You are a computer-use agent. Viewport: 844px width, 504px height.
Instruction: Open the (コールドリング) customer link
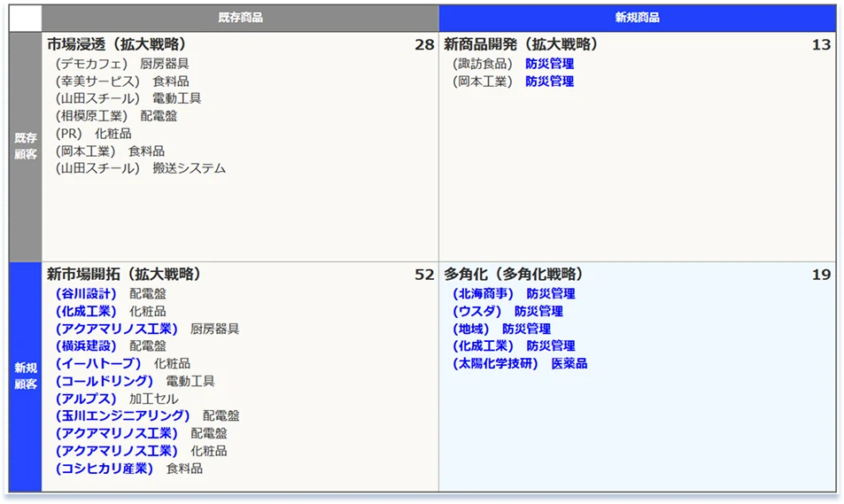104,381
